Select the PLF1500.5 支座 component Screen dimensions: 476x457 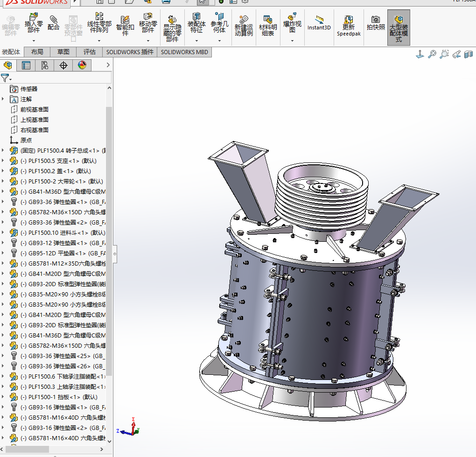(56, 161)
